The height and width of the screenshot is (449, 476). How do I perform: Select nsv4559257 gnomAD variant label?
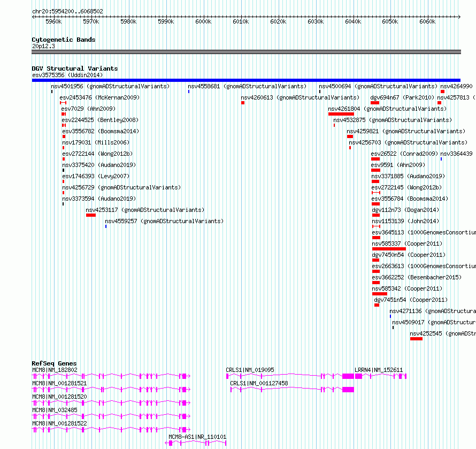point(164,221)
